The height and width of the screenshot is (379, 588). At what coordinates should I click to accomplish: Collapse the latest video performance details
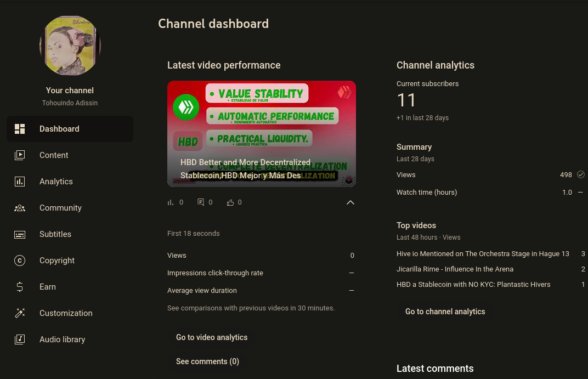point(350,202)
